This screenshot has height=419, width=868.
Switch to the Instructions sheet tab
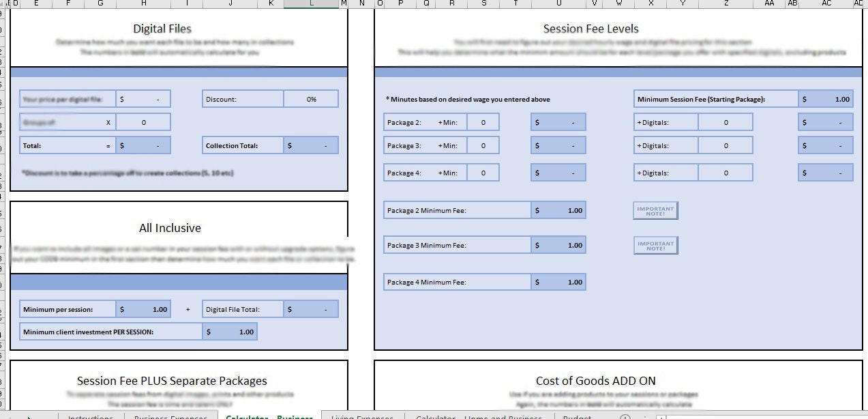click(x=91, y=416)
